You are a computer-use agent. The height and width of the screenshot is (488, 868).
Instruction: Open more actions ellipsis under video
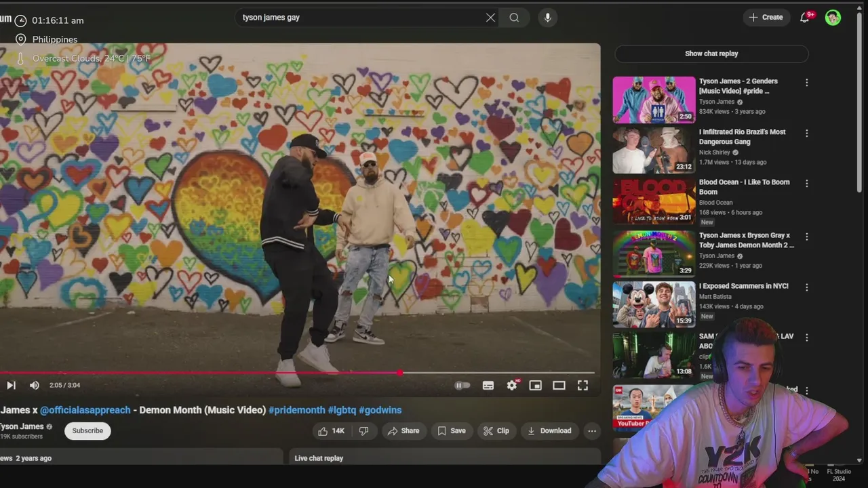tap(592, 431)
